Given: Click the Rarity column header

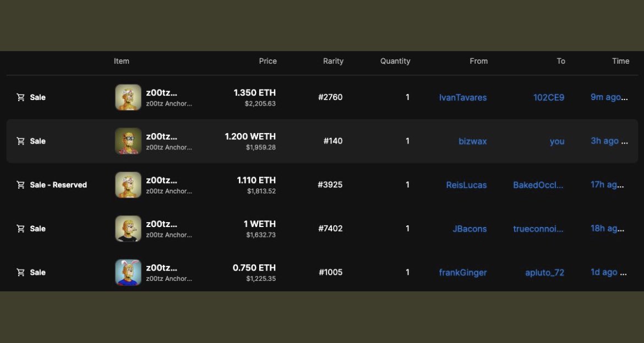Looking at the screenshot, I should (x=333, y=61).
